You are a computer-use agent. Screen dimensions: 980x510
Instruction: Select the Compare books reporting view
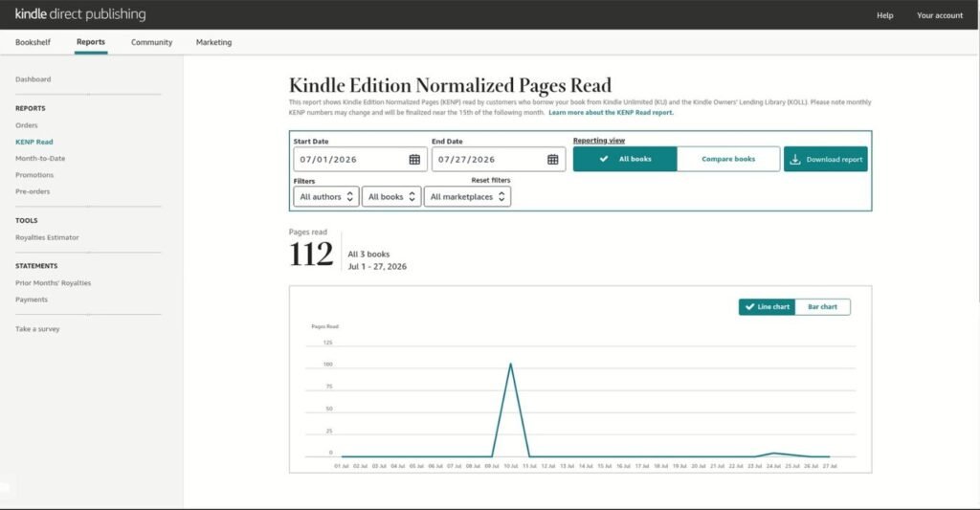point(728,159)
